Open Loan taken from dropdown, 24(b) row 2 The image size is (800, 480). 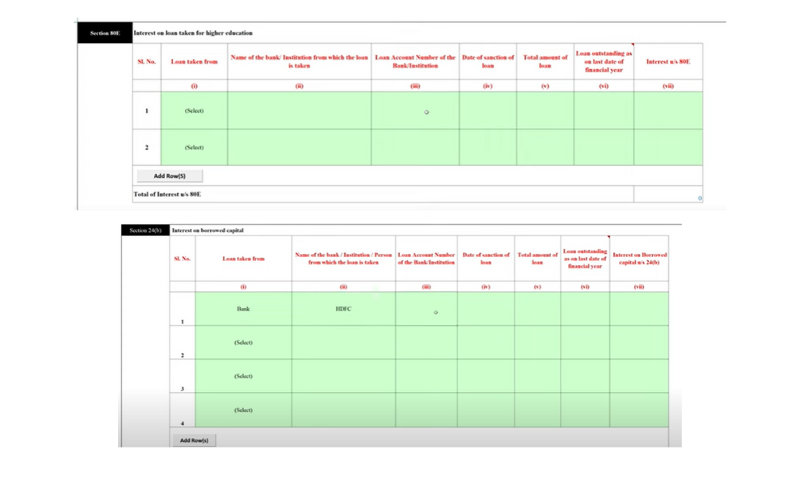click(243, 343)
